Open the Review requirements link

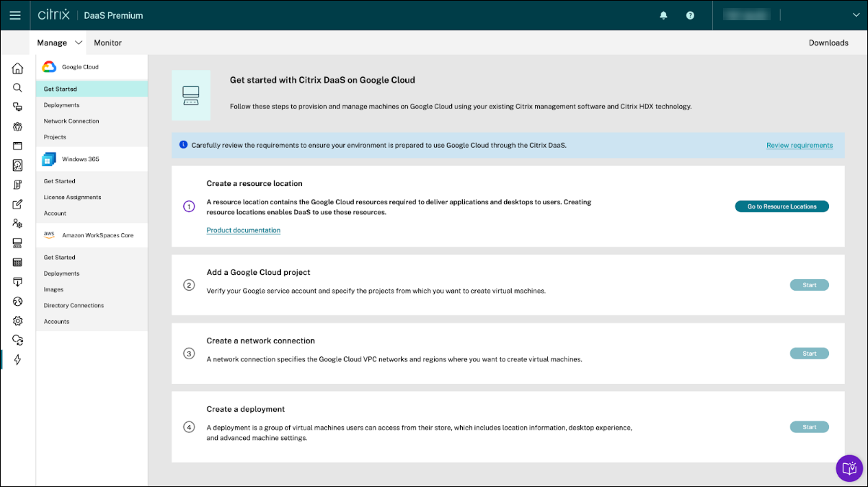click(799, 145)
